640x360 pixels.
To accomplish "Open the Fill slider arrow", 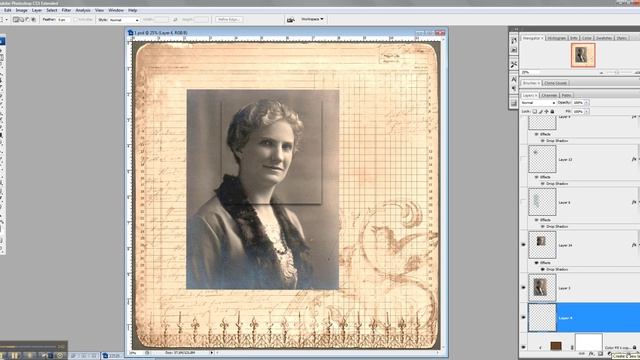I will pos(587,111).
